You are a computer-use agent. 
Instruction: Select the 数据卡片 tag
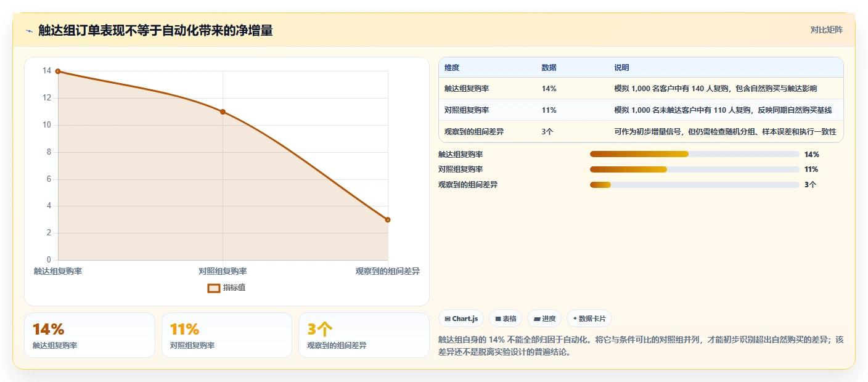[x=589, y=319]
